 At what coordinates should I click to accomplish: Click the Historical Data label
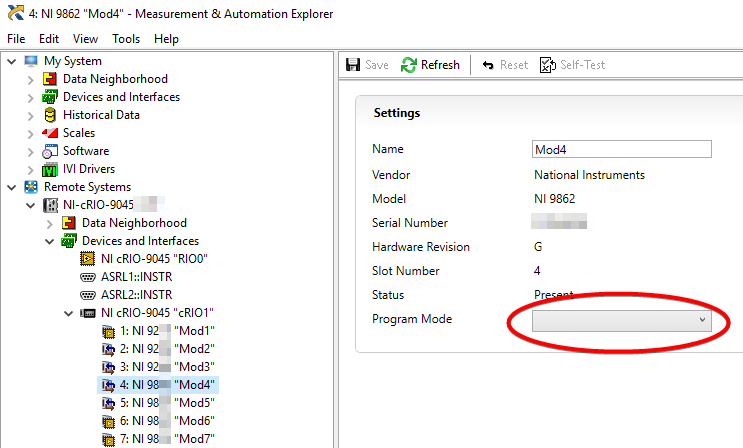click(101, 115)
